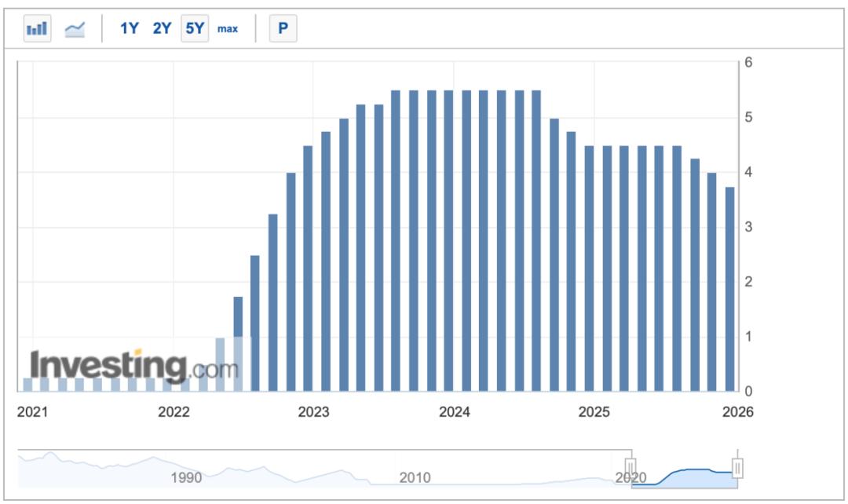The width and height of the screenshot is (848, 504).
Task: Click the 2022 x-axis label
Action: (x=174, y=413)
